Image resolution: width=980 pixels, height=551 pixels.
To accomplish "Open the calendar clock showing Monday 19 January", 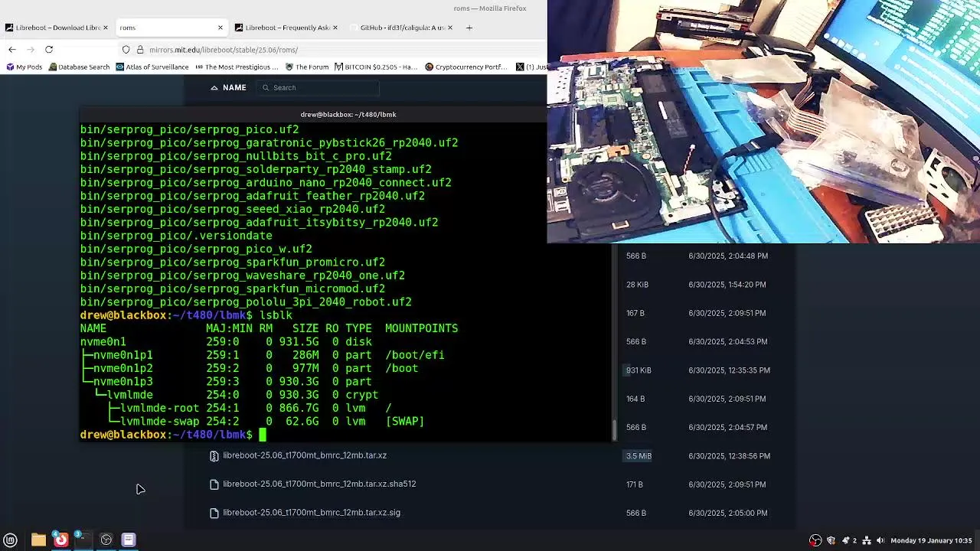I will 931,540.
